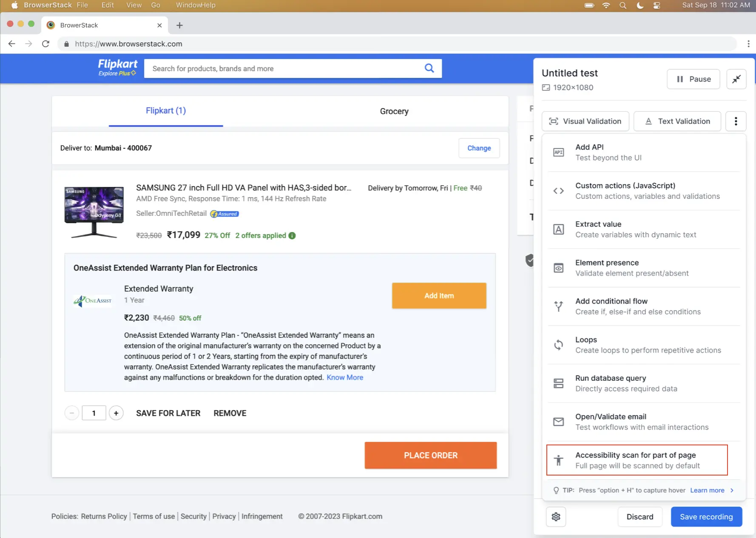Open the recorder three-dot overflow menu

tap(736, 121)
